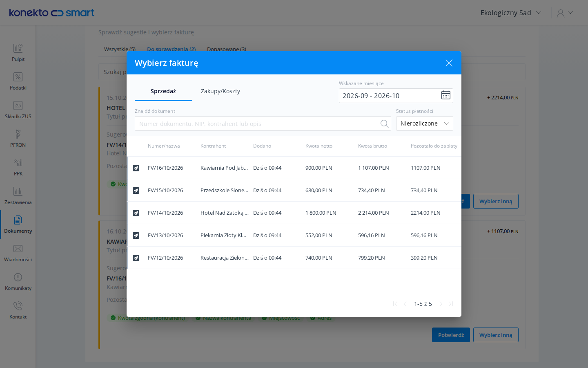Viewport: 588px width, 368px height.
Task: Click sent icon of FV/12/10/2026 row
Action: pyautogui.click(x=136, y=258)
